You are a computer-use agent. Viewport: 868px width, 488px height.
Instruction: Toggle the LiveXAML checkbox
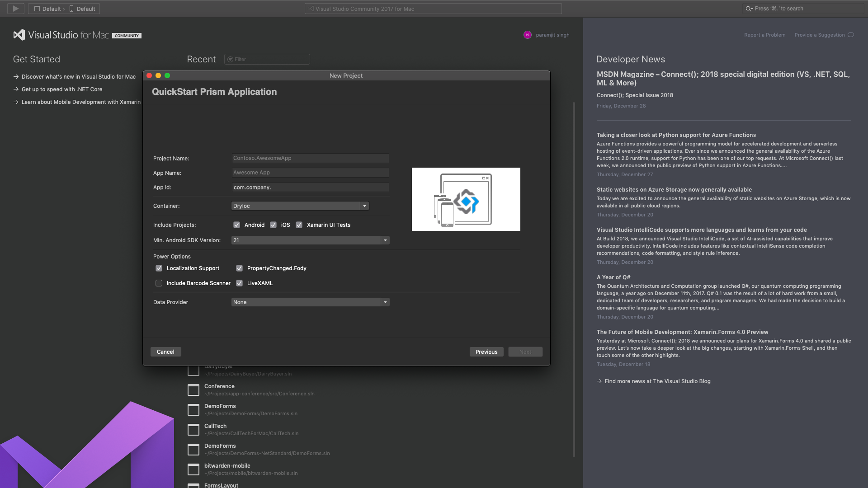click(x=240, y=283)
